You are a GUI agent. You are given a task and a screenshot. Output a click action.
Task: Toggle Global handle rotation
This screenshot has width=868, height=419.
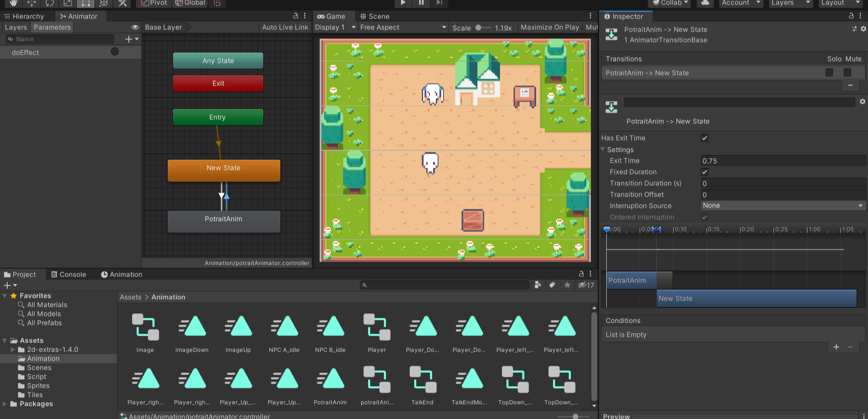[190, 3]
